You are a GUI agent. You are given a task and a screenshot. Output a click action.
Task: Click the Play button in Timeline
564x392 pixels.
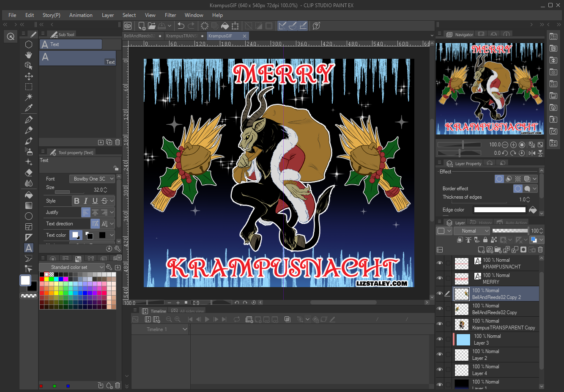(207, 319)
